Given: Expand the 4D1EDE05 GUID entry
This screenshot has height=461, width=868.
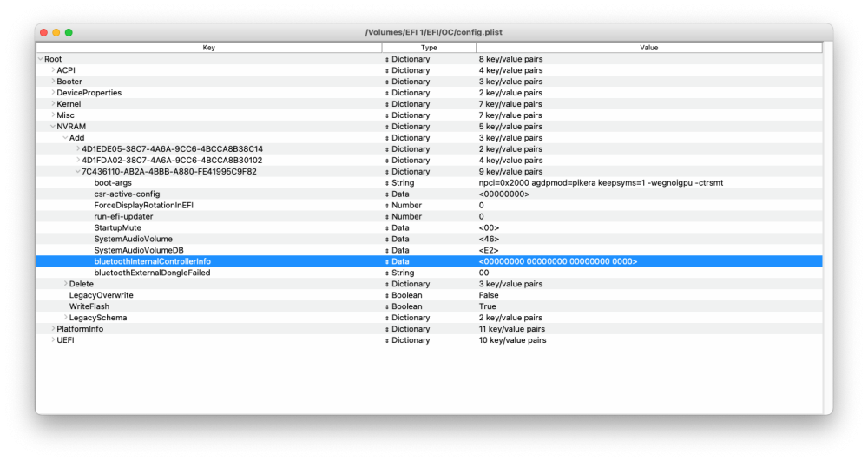Looking at the screenshot, I should (x=78, y=148).
